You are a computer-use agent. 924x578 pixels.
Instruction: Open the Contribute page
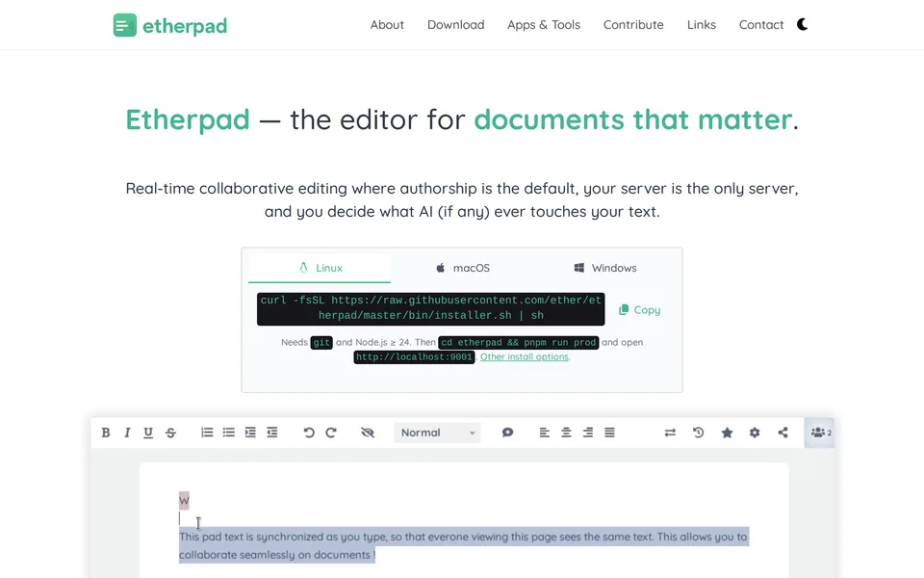pyautogui.click(x=633, y=25)
